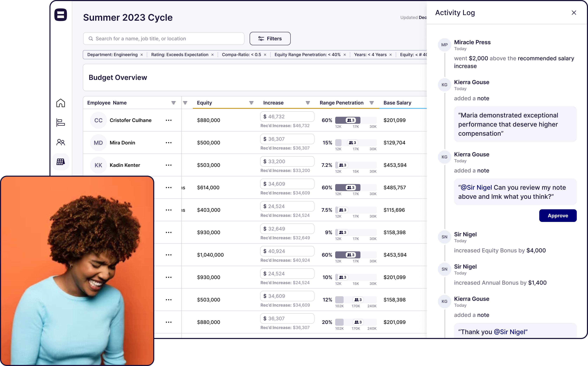The image size is (588, 366).
Task: Remove the Department: Engineering filter chip
Action: coord(142,55)
